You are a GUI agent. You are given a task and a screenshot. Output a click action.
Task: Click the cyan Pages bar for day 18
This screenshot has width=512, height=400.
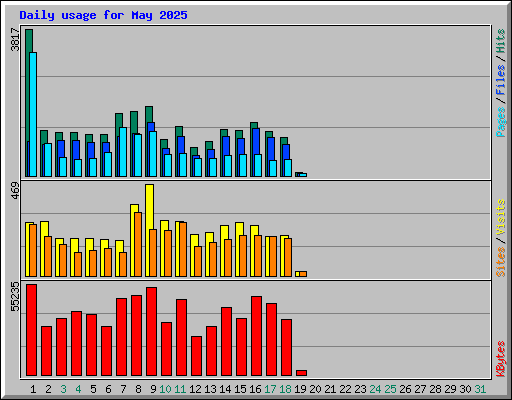tap(288, 168)
